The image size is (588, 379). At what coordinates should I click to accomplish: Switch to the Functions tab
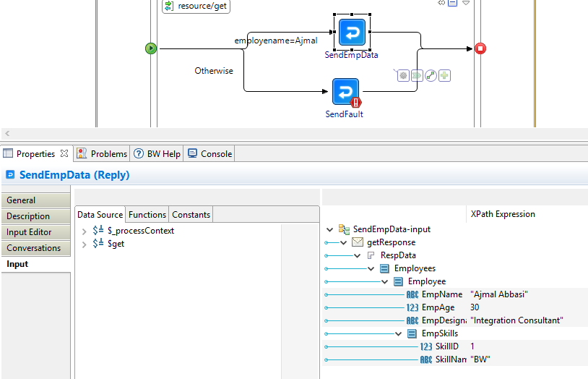tap(147, 215)
